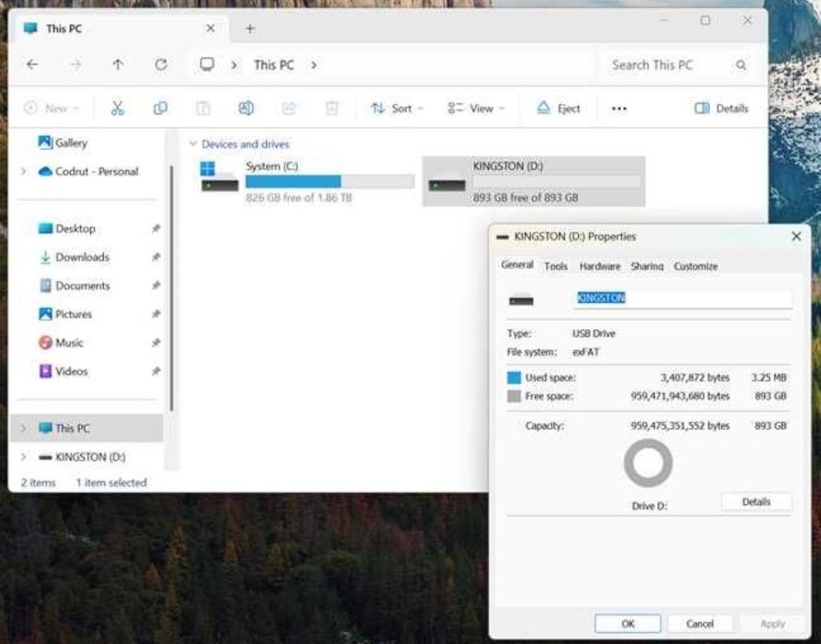Expand the KINGSTON (D:) tree node
821x644 pixels.
coord(23,457)
